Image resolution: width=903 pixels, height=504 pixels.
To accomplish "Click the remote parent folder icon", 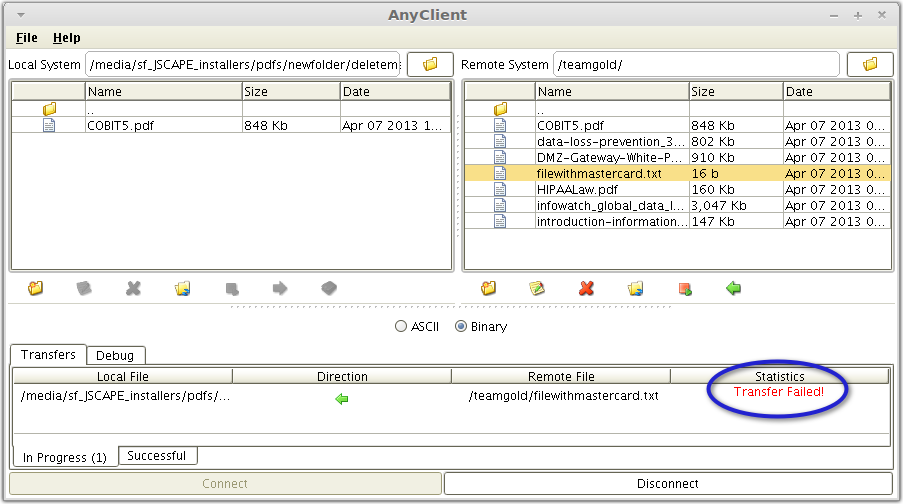I will (500, 108).
